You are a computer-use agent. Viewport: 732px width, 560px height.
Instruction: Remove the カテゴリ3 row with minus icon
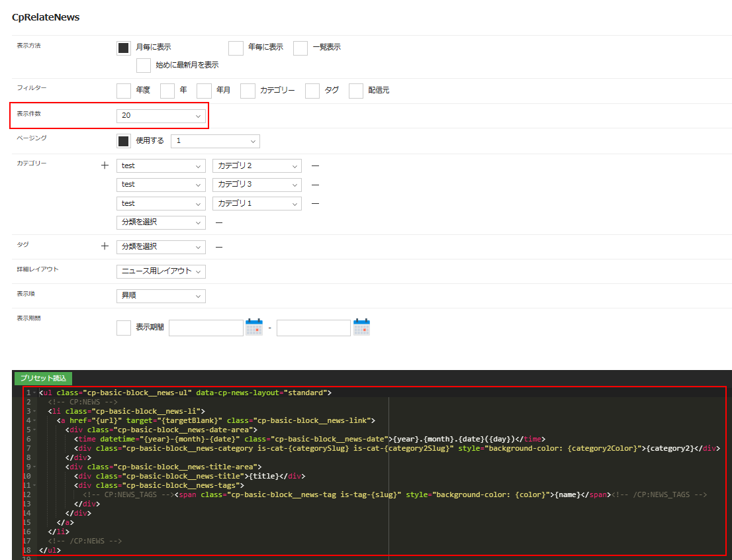pos(315,185)
